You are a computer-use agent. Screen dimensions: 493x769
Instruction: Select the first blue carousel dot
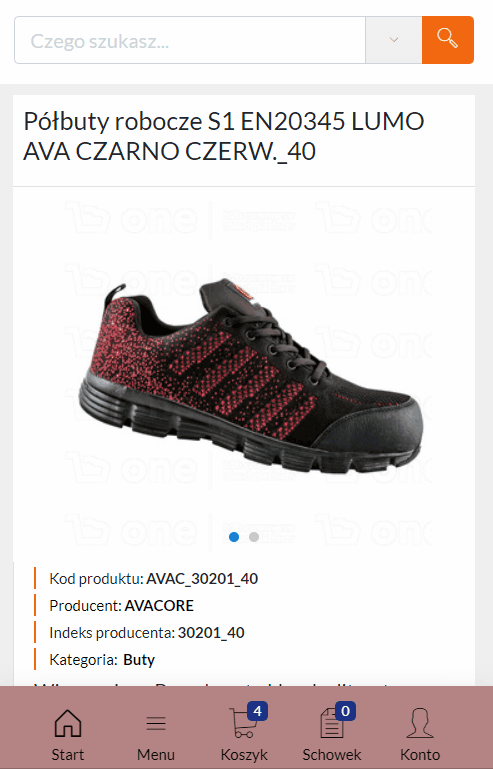click(234, 537)
